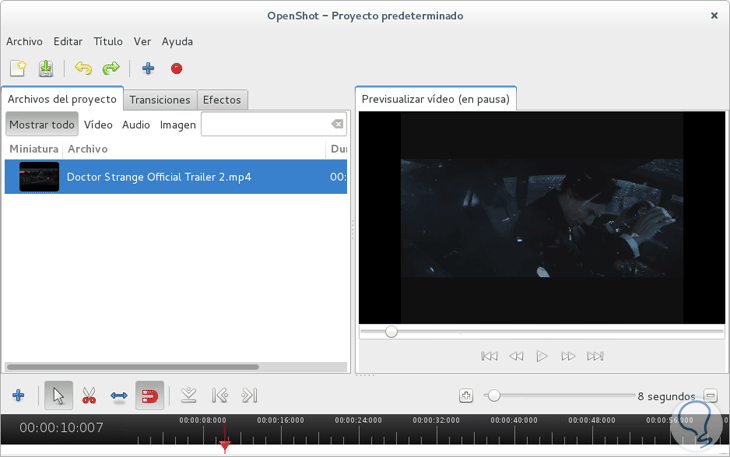The image size is (730, 457).
Task: Switch to the Efectos tab
Action: point(222,100)
